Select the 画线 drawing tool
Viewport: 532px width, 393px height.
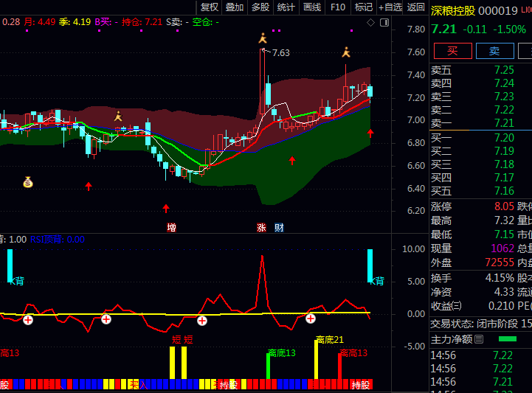coord(312,7)
